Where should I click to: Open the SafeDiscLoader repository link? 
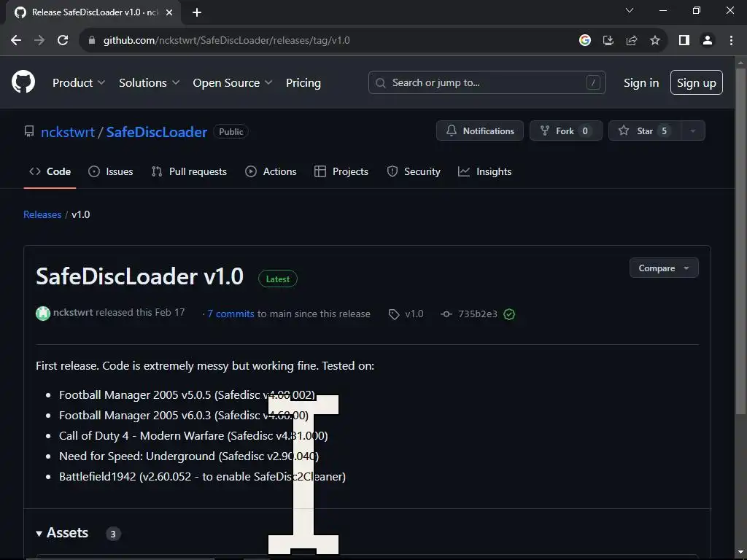pos(156,132)
